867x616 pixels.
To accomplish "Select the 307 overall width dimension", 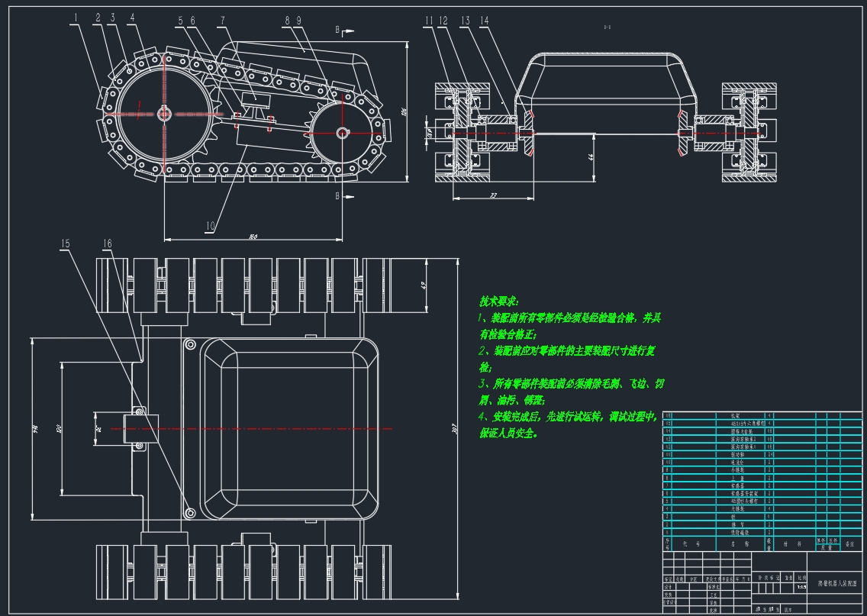I will coord(455,428).
